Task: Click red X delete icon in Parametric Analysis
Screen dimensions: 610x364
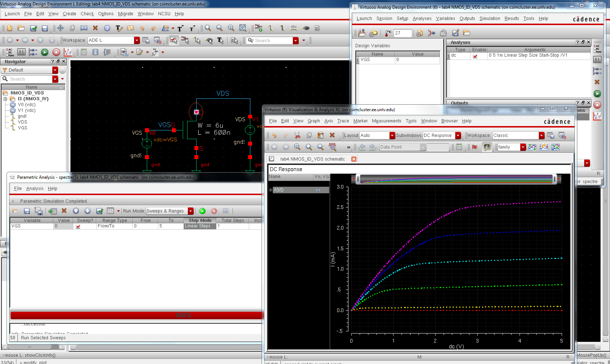Action: (64, 211)
